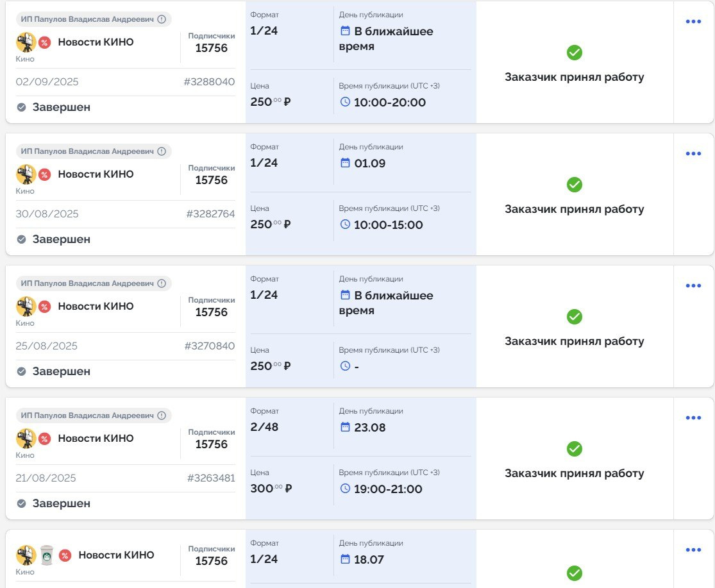Viewport: 715px width, 588px height.
Task: Click calendar icon next to date 23.08
Action: pyautogui.click(x=345, y=428)
